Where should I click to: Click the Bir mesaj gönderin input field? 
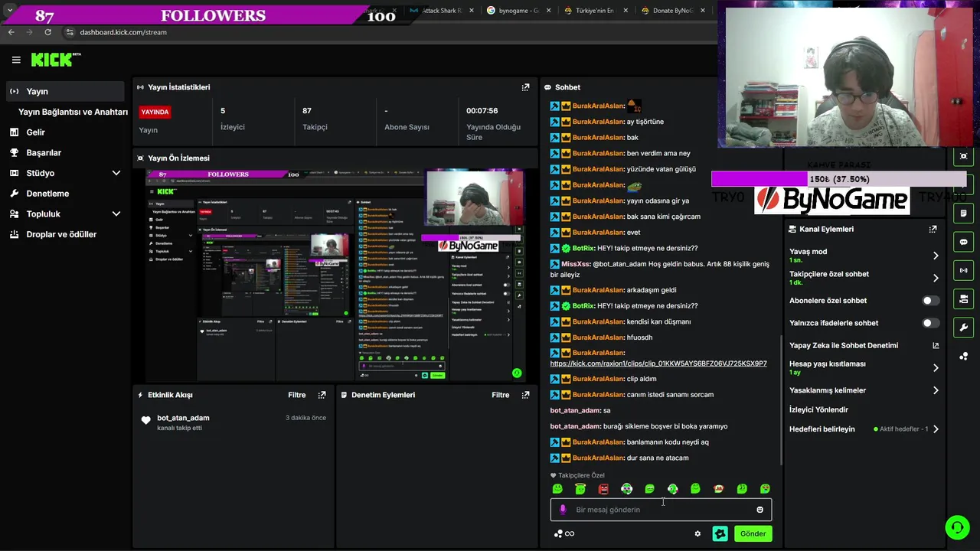661,510
